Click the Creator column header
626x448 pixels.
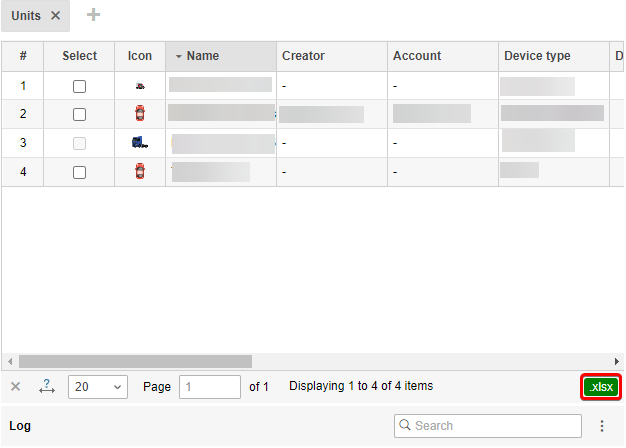click(332, 56)
